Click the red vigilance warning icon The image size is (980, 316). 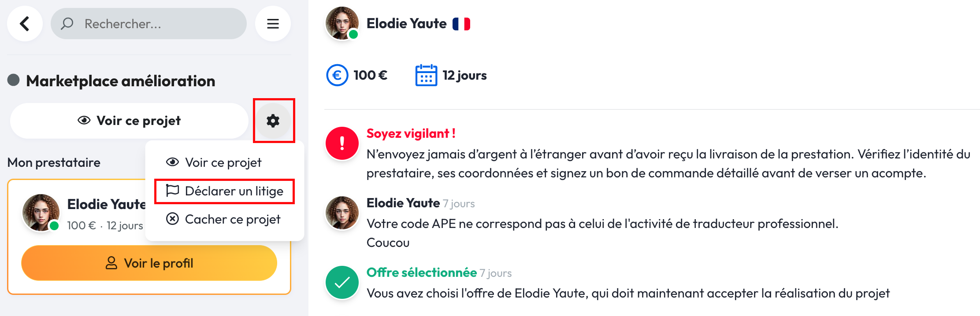coord(342,143)
